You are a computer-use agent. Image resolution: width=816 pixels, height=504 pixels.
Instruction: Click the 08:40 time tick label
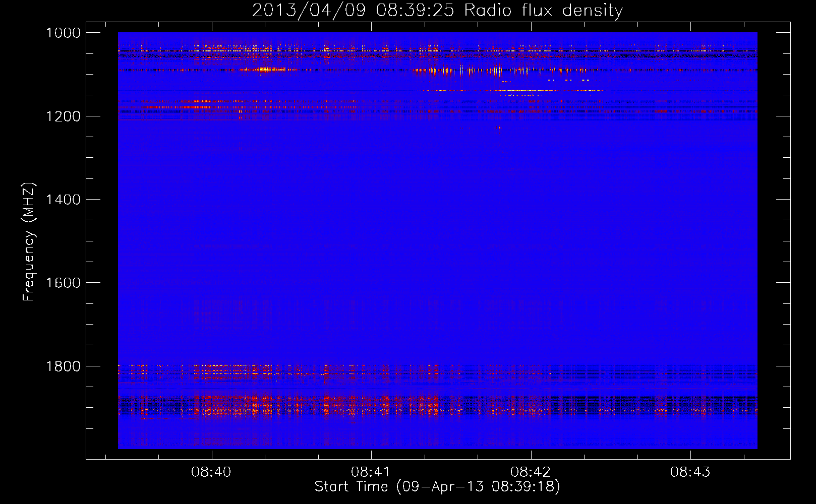pos(211,472)
